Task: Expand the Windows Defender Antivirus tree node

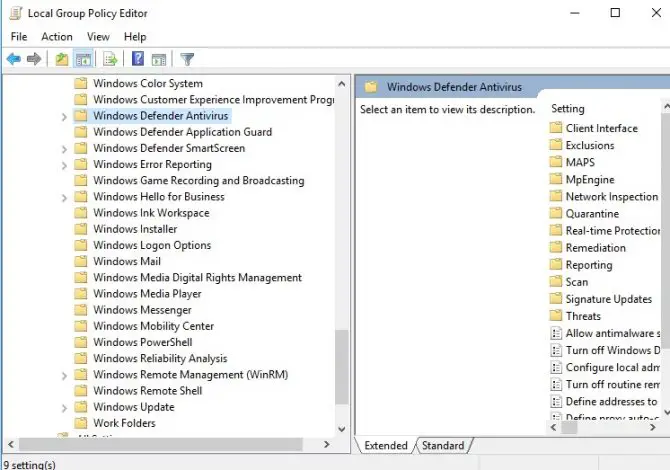Action: tap(64, 116)
